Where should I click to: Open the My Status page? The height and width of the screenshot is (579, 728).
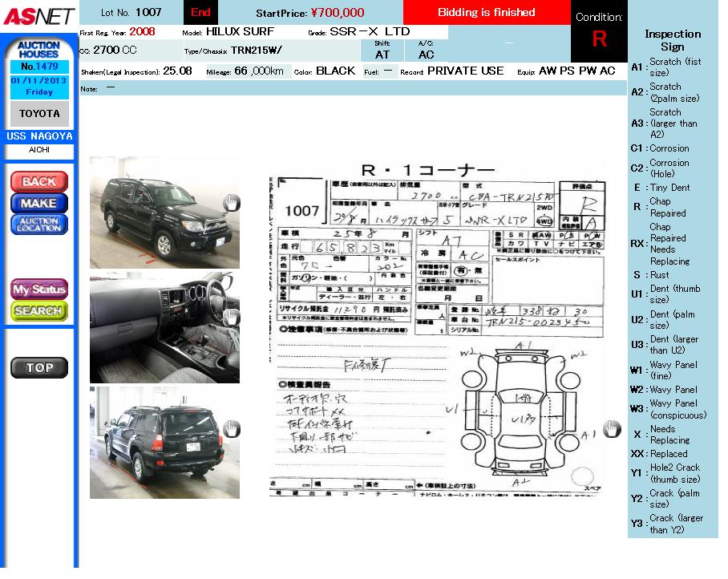(38, 289)
